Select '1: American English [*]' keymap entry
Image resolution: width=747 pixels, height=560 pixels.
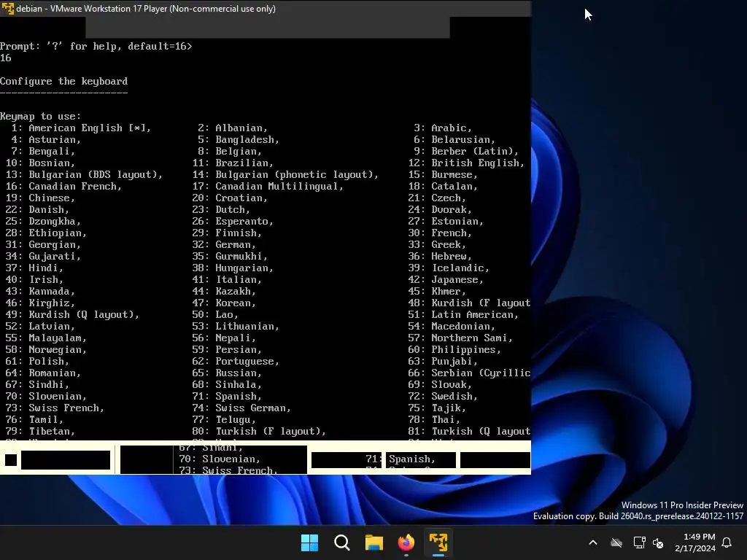coord(81,128)
